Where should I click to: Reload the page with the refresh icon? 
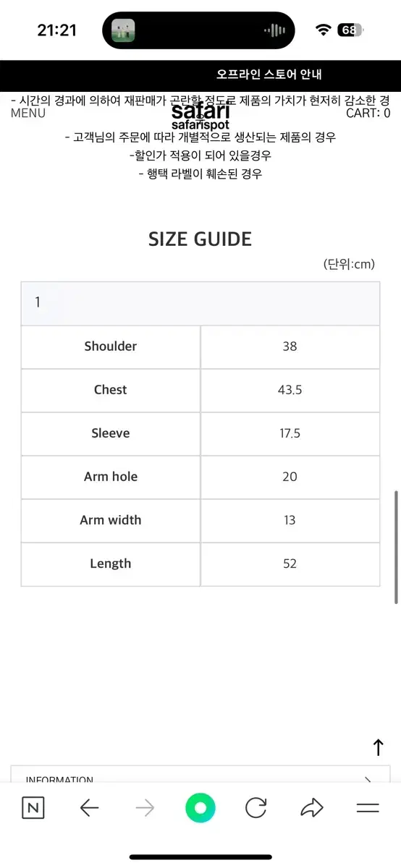(256, 808)
